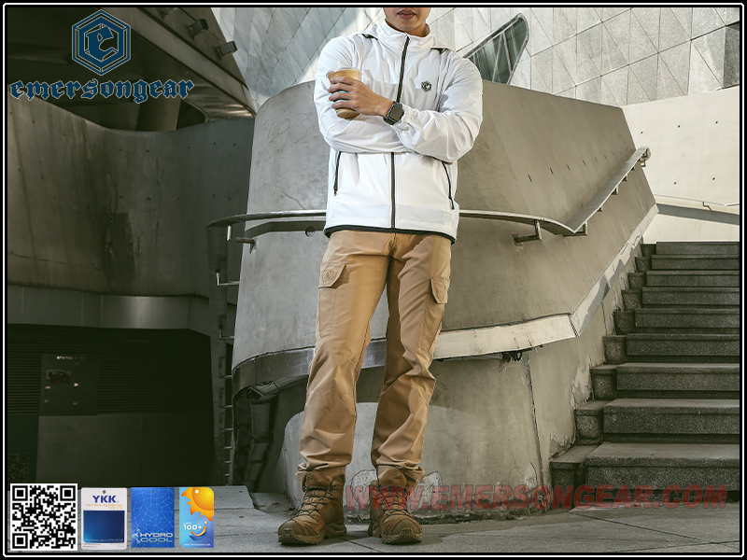The height and width of the screenshot is (560, 747).
Task: Click the tan boot on the image left
Action: tap(314, 513)
